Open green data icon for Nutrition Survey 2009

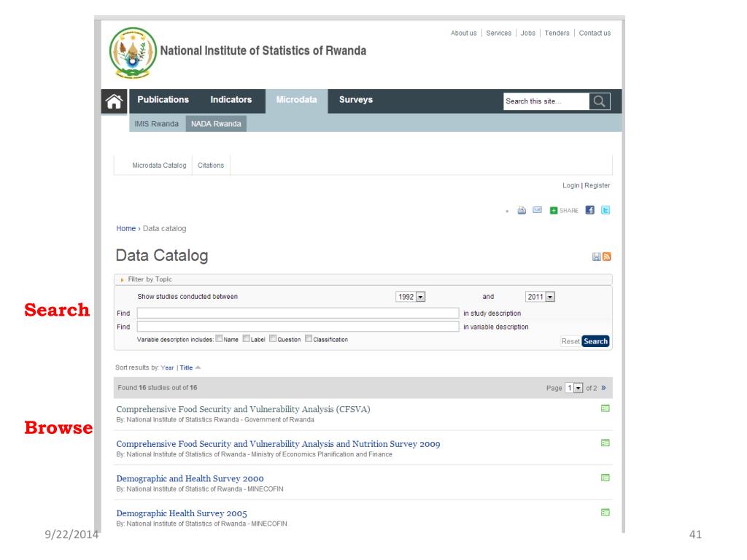(x=605, y=443)
